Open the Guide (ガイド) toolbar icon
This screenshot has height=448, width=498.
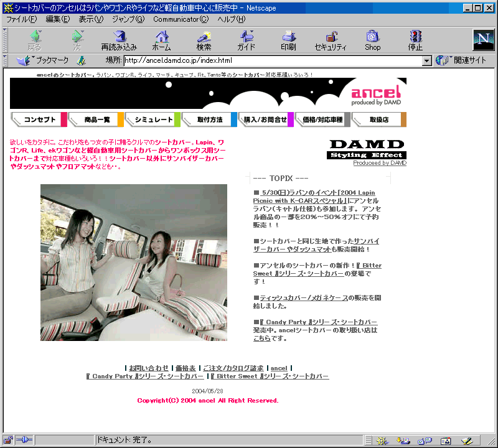246,40
